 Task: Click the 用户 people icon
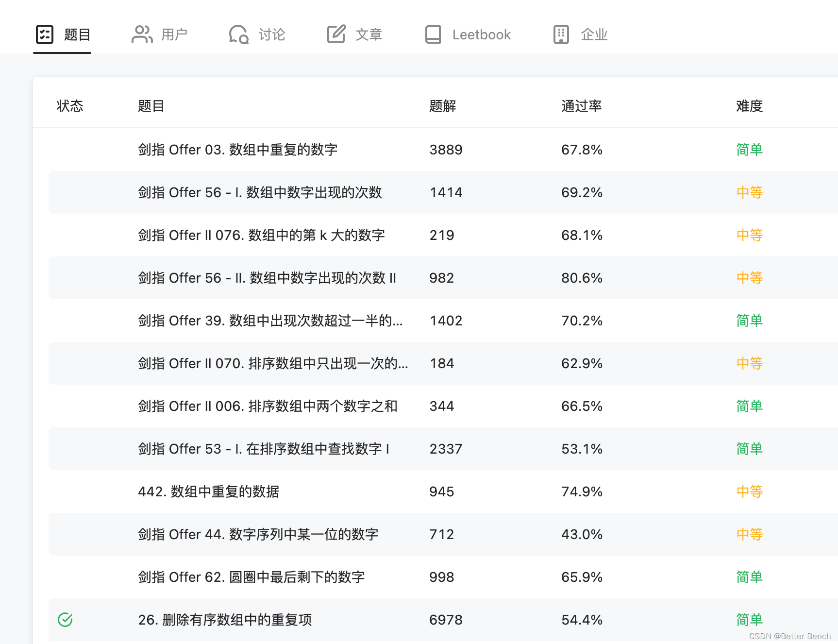[x=142, y=34]
